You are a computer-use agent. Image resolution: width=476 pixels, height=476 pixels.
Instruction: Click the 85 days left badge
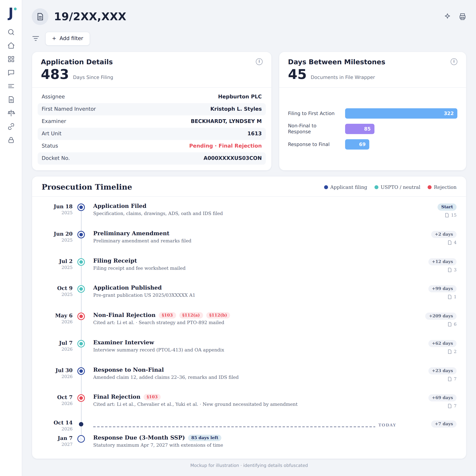[x=205, y=438]
